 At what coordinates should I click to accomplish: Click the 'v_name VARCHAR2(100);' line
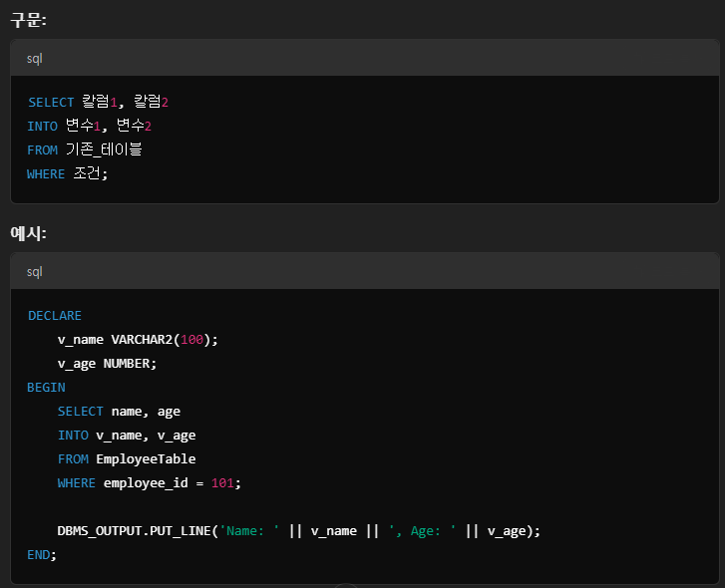pyautogui.click(x=138, y=340)
